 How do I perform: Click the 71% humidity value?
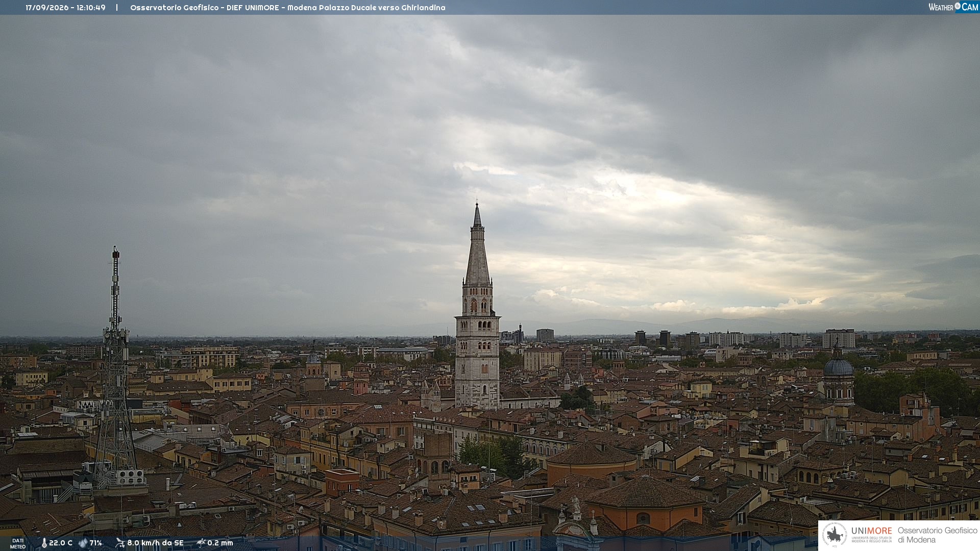tap(96, 543)
